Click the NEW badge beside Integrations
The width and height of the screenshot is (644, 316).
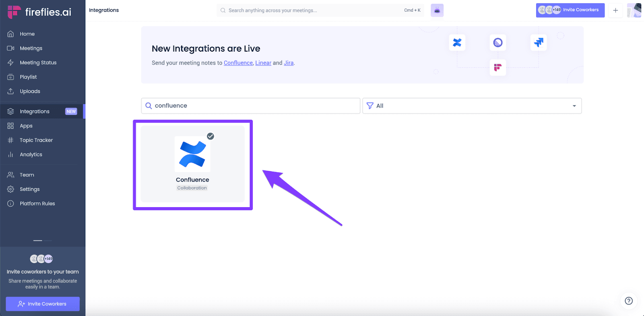[x=71, y=111]
